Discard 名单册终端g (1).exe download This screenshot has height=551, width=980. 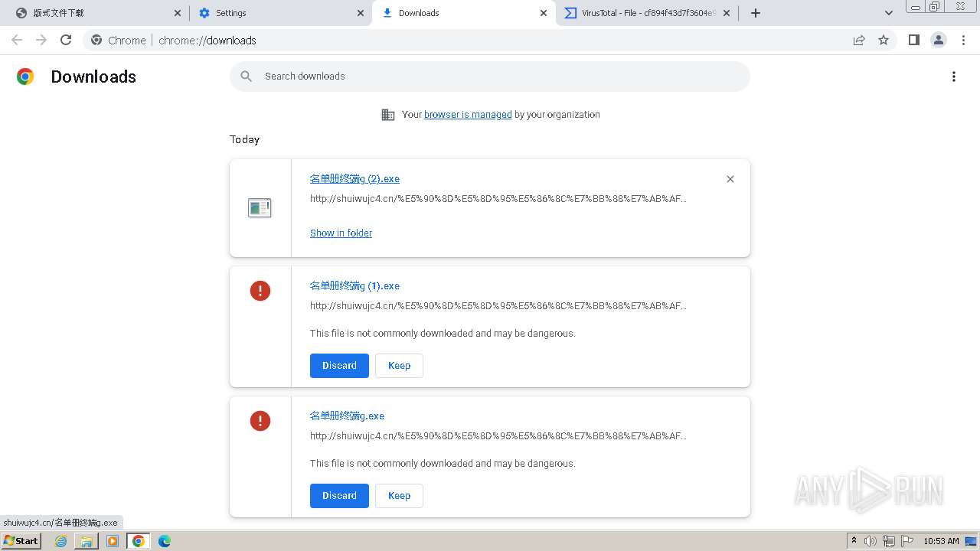point(339,366)
